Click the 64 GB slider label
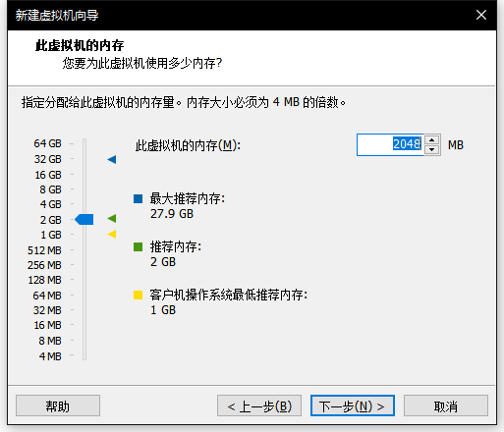 (47, 143)
